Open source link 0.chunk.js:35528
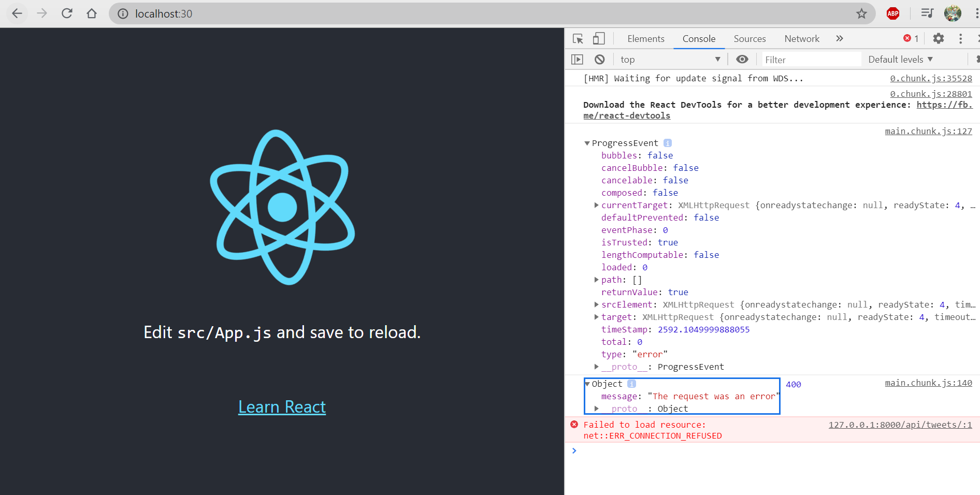The width and height of the screenshot is (980, 495). tap(931, 78)
